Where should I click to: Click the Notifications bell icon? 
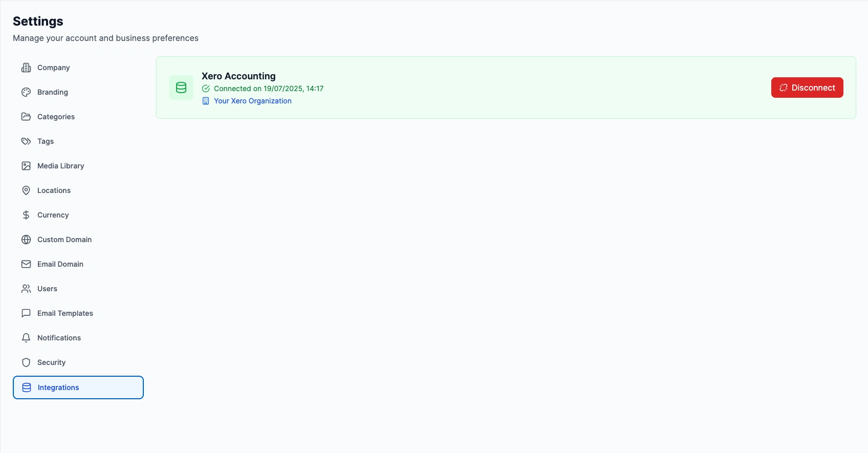pyautogui.click(x=26, y=338)
